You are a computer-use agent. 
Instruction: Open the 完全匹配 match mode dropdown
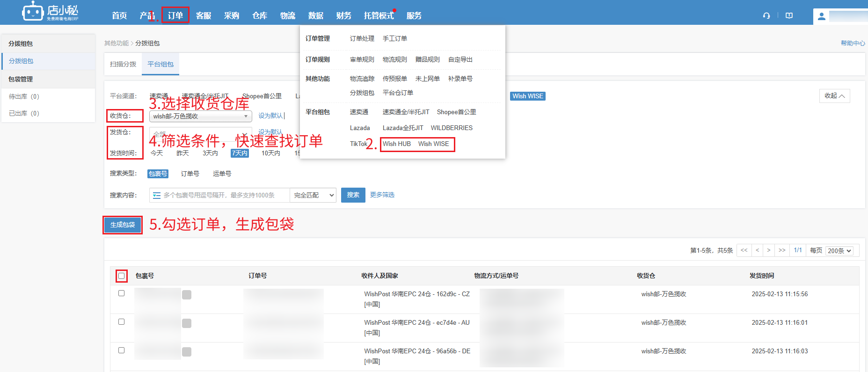click(314, 195)
